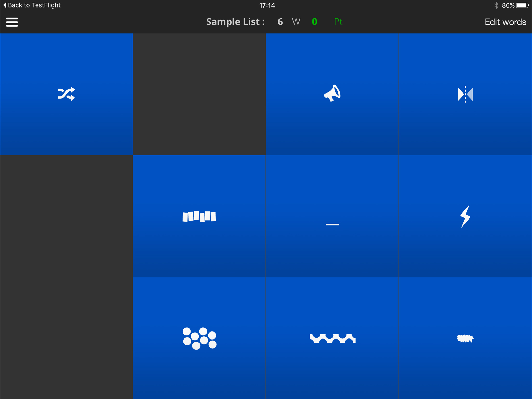Tap the W words label
This screenshot has width=532, height=399.
[x=296, y=22]
